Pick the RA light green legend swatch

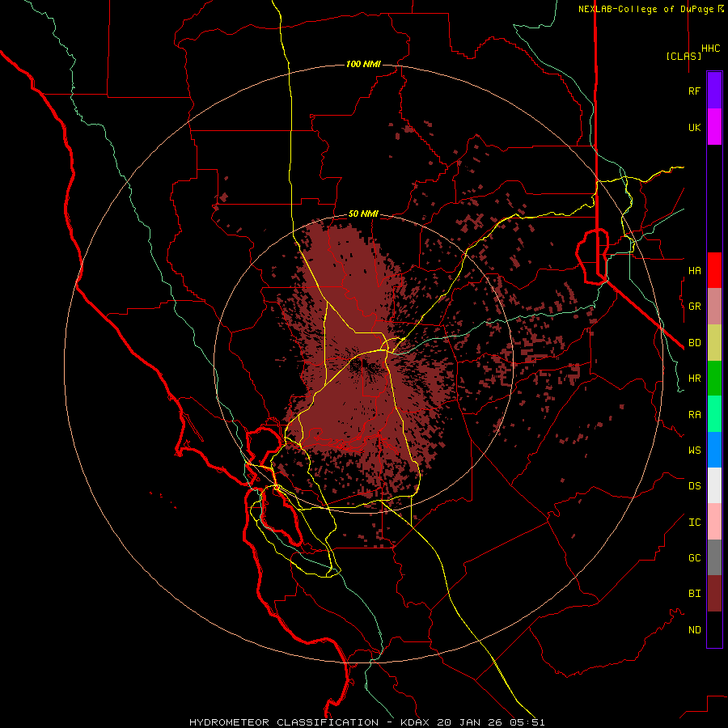[714, 414]
